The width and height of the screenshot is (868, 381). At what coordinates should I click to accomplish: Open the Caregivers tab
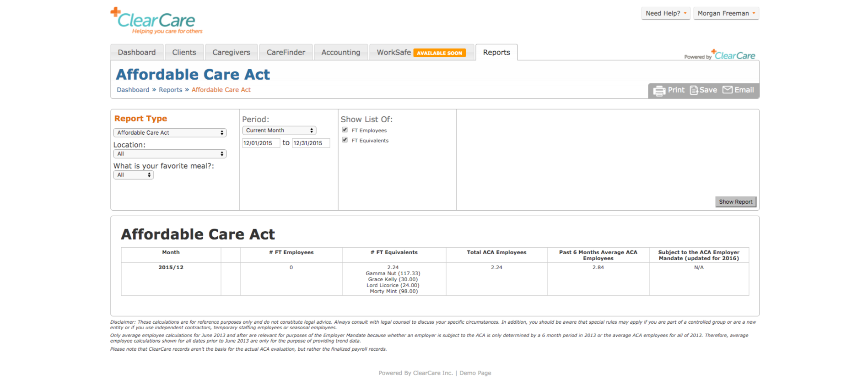click(x=231, y=52)
